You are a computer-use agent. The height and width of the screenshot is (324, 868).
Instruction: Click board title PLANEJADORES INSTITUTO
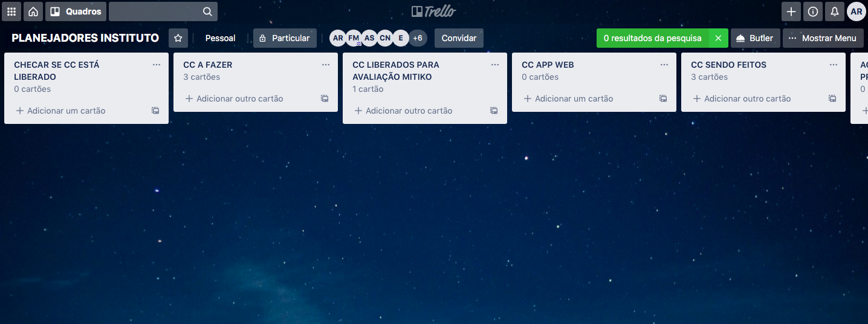tap(85, 38)
